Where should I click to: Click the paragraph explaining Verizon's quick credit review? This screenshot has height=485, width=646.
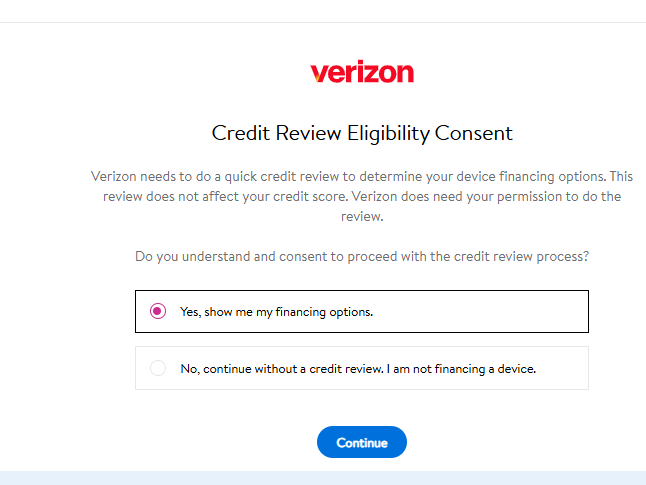coord(362,196)
